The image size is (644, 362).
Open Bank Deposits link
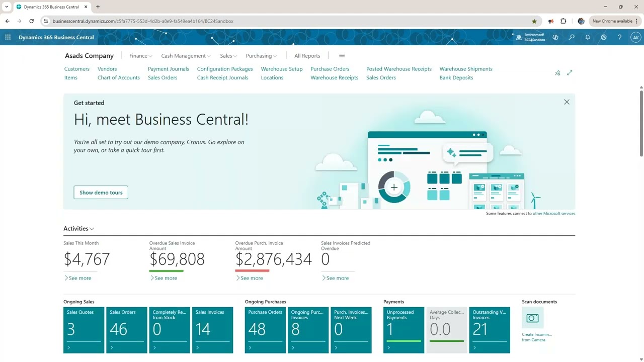[x=456, y=77]
